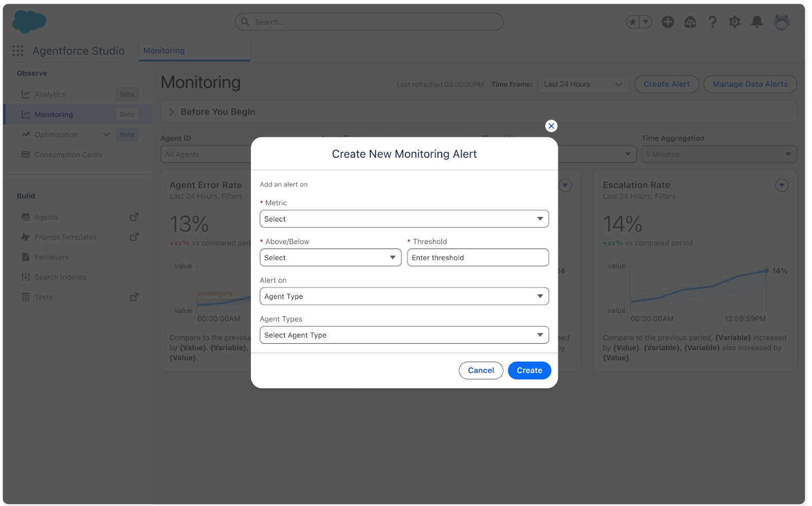Expand the Before You Begin section
This screenshot has width=812, height=506.
pos(172,112)
